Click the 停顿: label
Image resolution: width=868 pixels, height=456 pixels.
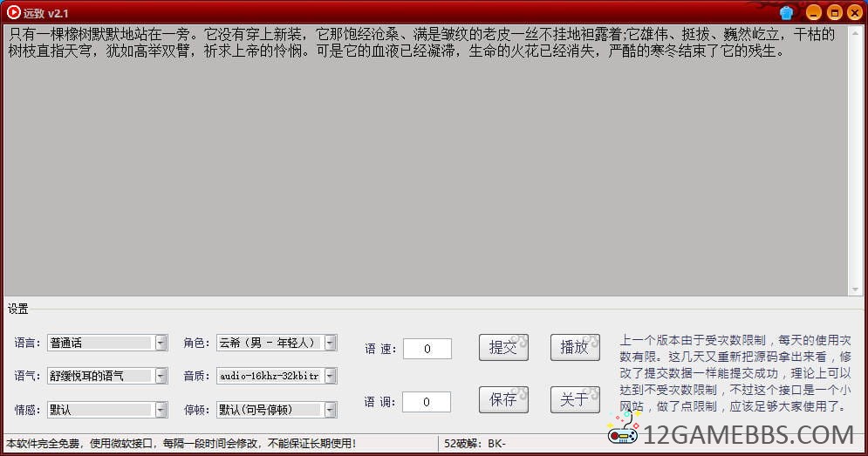196,410
